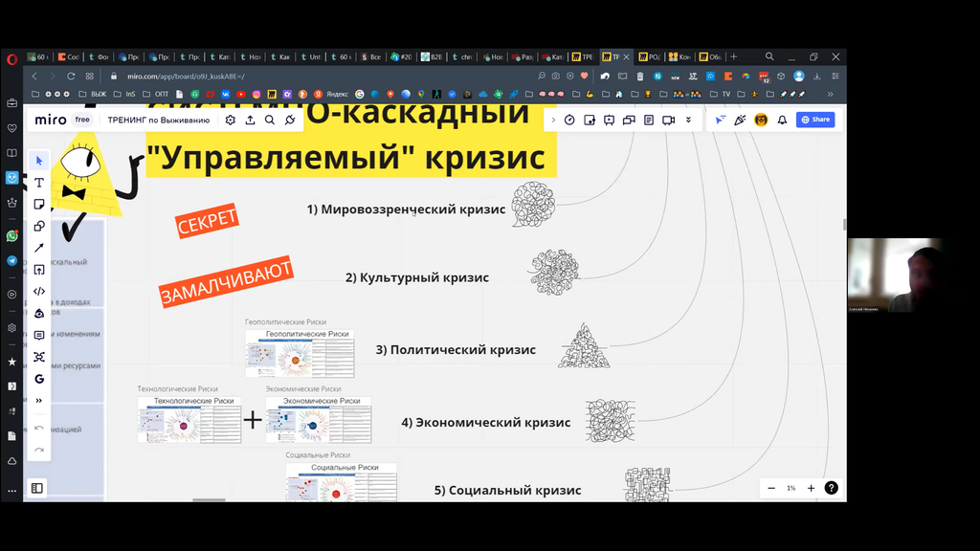
Task: Open the Opera main menu logo
Action: [x=11, y=59]
